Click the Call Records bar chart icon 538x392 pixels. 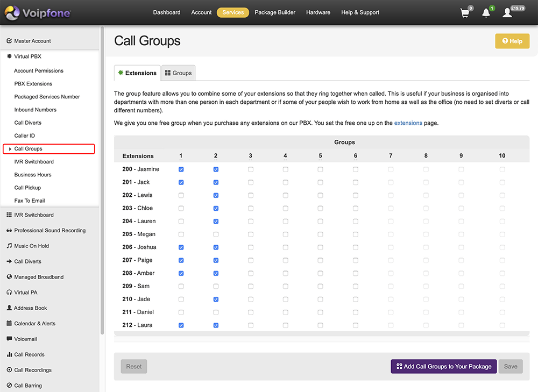point(9,354)
